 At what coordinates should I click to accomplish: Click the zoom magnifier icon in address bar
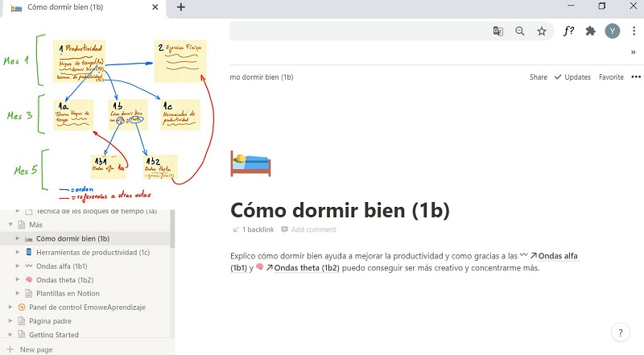[519, 31]
